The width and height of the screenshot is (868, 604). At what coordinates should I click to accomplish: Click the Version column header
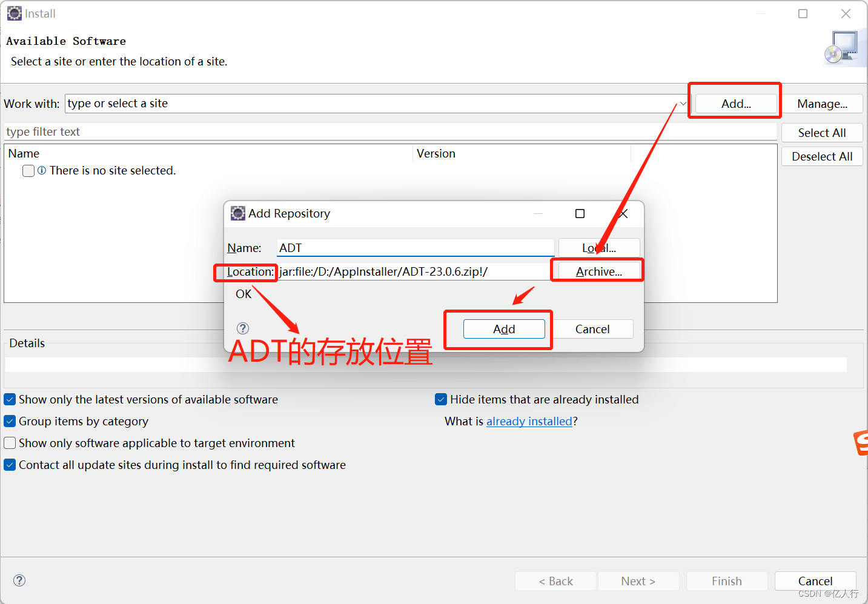tap(522, 154)
